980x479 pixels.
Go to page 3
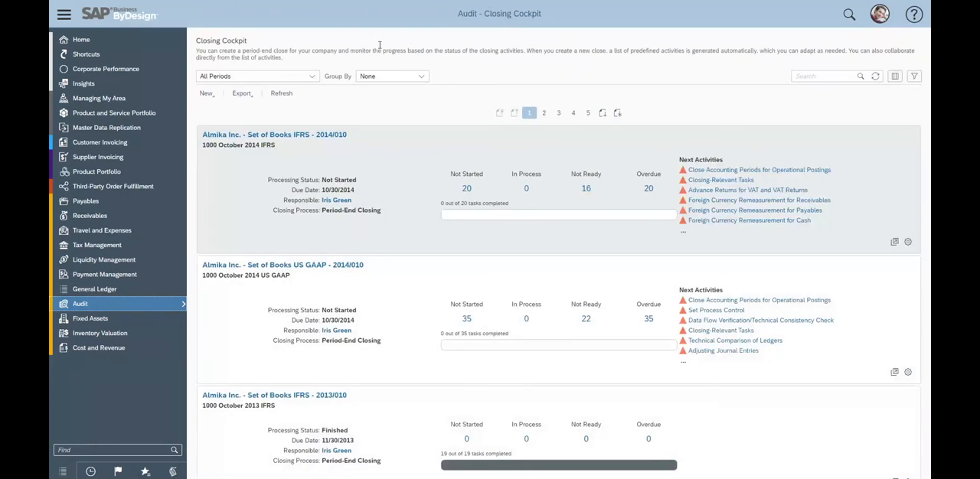coord(558,112)
